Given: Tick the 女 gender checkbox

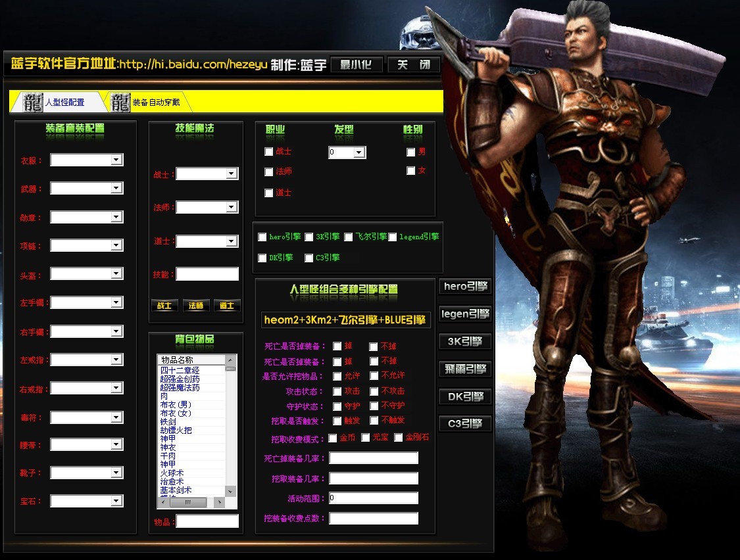Looking at the screenshot, I should 411,171.
